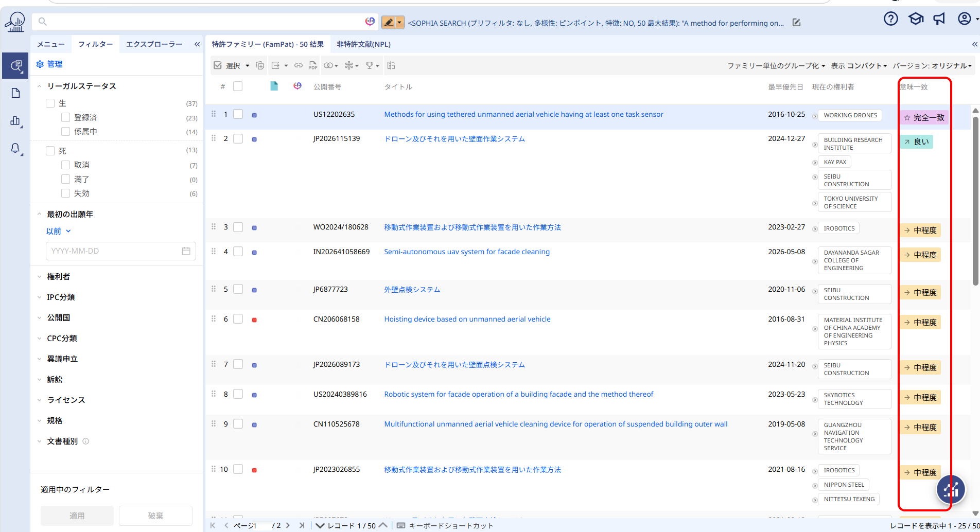Switch to the フィルター tab

(95, 44)
